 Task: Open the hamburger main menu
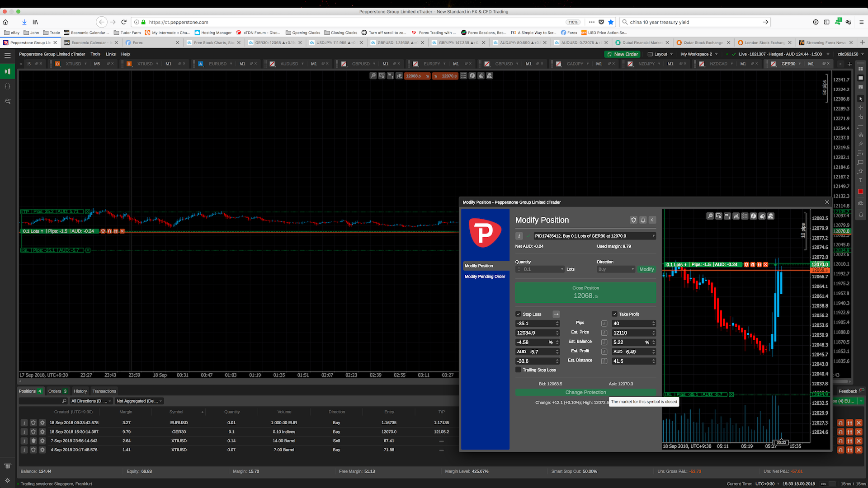click(7, 55)
